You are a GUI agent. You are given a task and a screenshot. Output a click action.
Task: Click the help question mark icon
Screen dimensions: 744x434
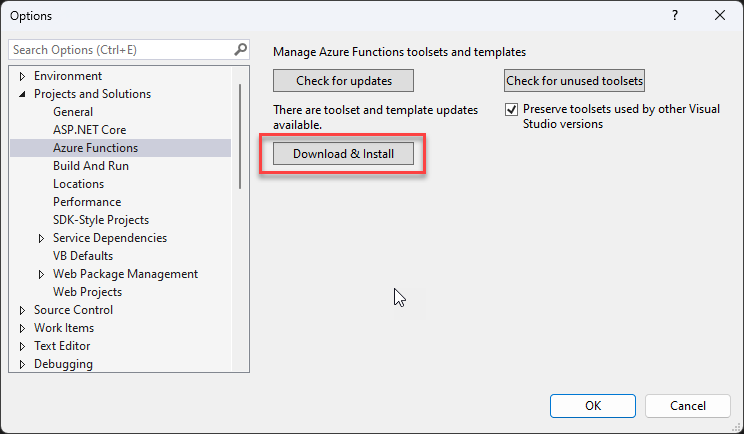click(674, 16)
